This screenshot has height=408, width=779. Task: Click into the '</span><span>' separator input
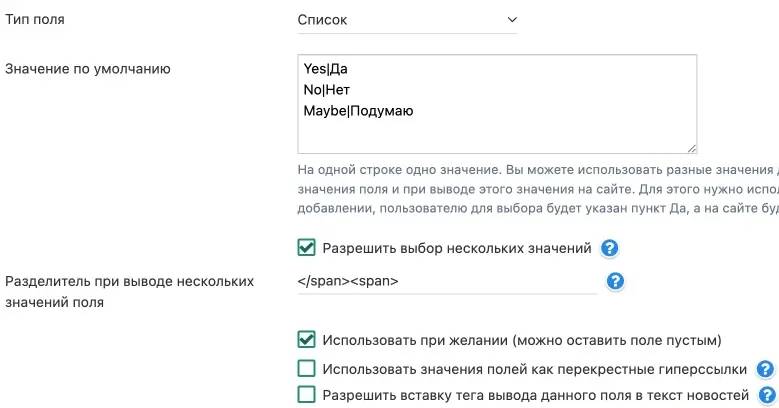(x=445, y=281)
